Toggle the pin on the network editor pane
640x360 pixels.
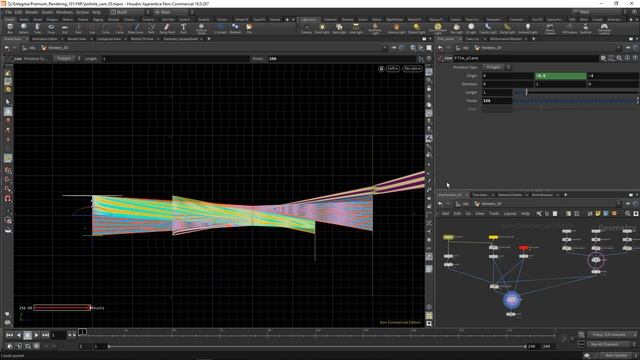coord(628,204)
